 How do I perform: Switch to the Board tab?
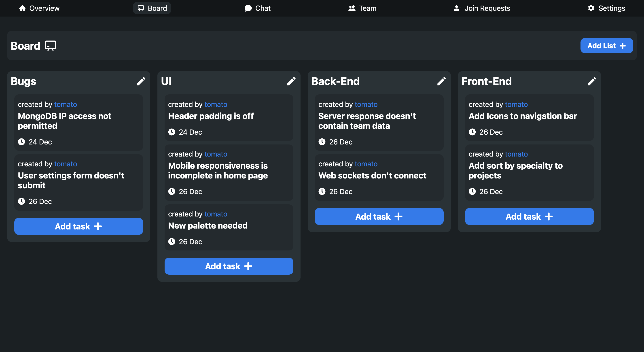point(152,8)
